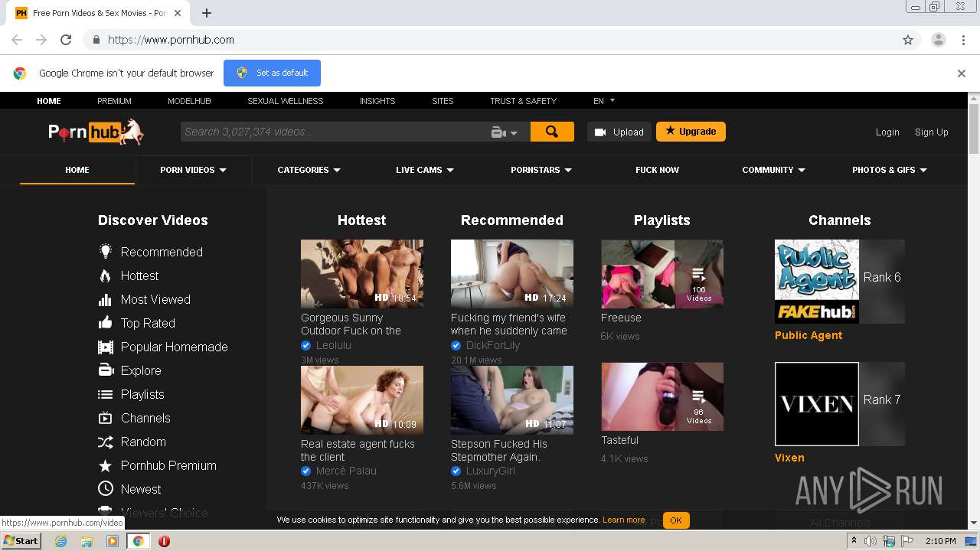Open the SITES top bar item
Viewport: 980px width, 551px height.
click(443, 100)
